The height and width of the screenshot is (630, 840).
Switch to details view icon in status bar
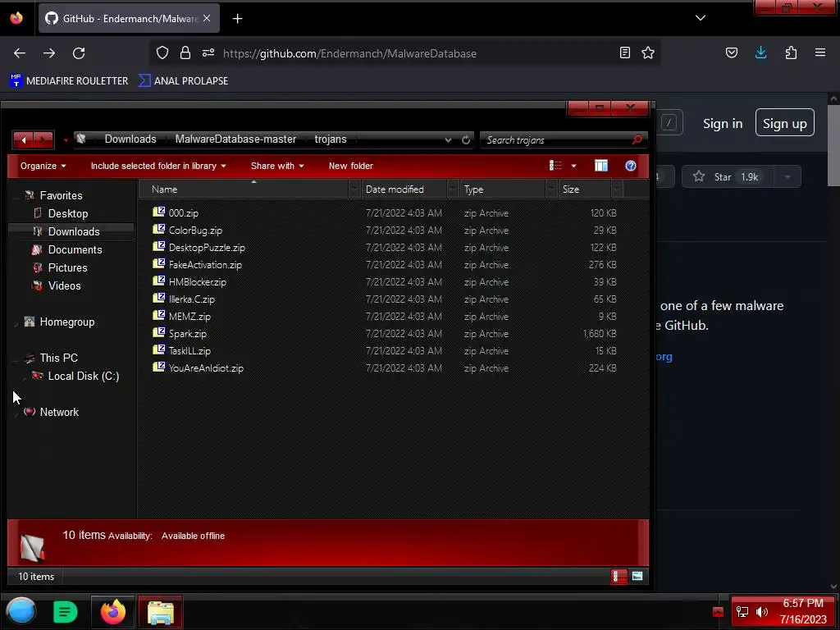pos(619,577)
